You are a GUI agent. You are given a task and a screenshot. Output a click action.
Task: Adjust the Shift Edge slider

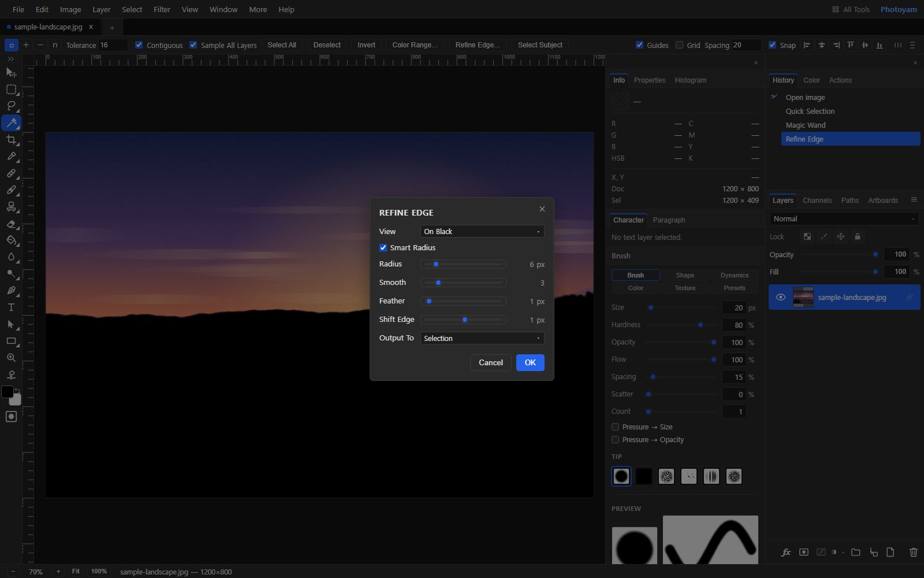(x=464, y=320)
